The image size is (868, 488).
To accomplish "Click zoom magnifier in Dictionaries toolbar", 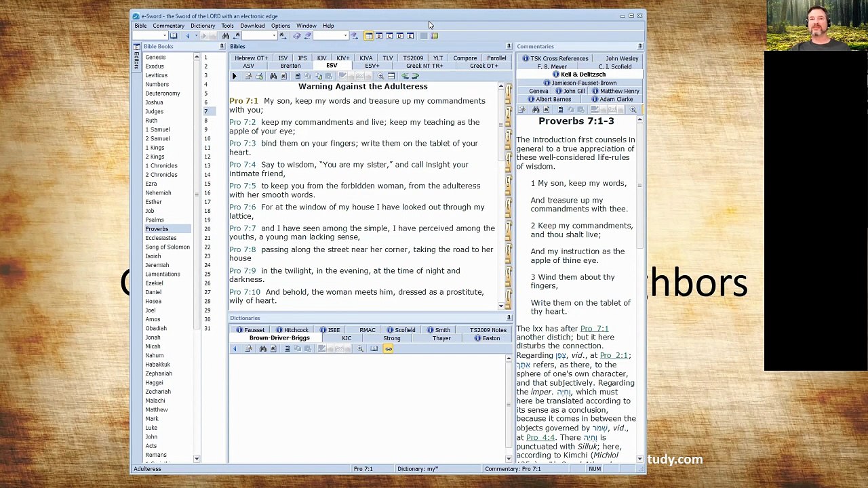I will coord(360,348).
